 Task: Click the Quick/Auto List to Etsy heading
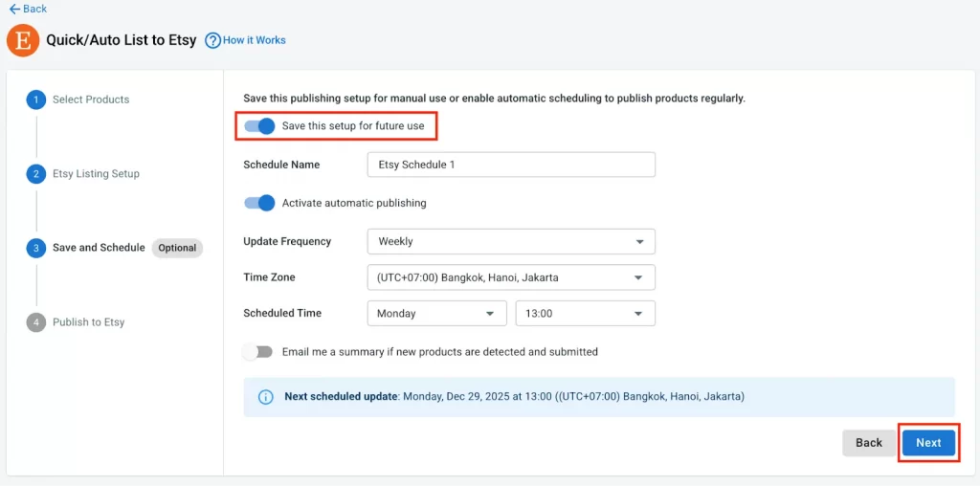[122, 40]
